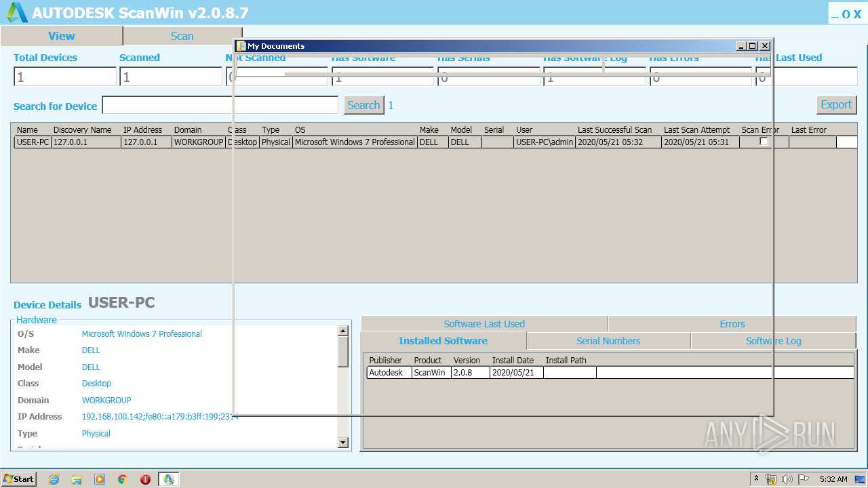Maximize the My Documents window
The height and width of the screenshot is (488, 868).
coord(753,46)
